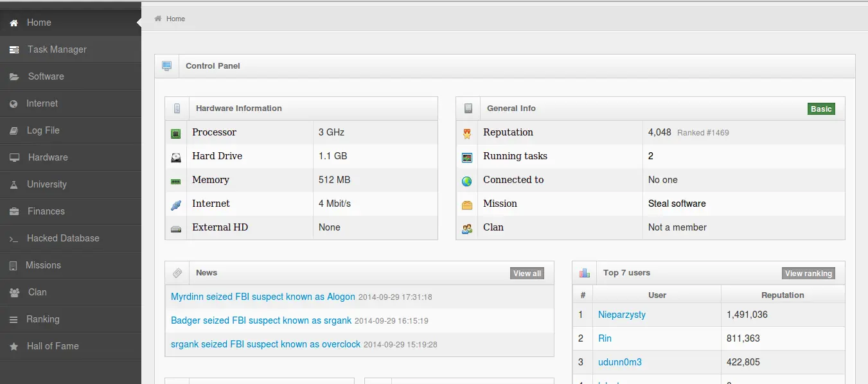Click the Running tasks icon
This screenshot has width=868, height=384.
point(467,157)
